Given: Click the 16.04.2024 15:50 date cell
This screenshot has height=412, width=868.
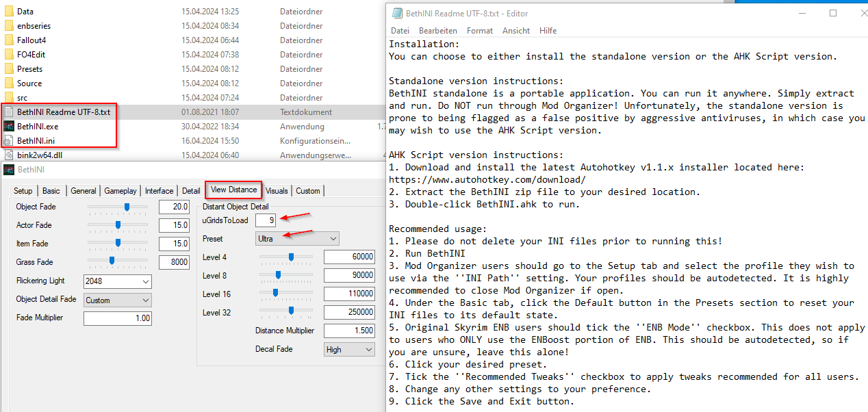Looking at the screenshot, I should click(x=209, y=141).
